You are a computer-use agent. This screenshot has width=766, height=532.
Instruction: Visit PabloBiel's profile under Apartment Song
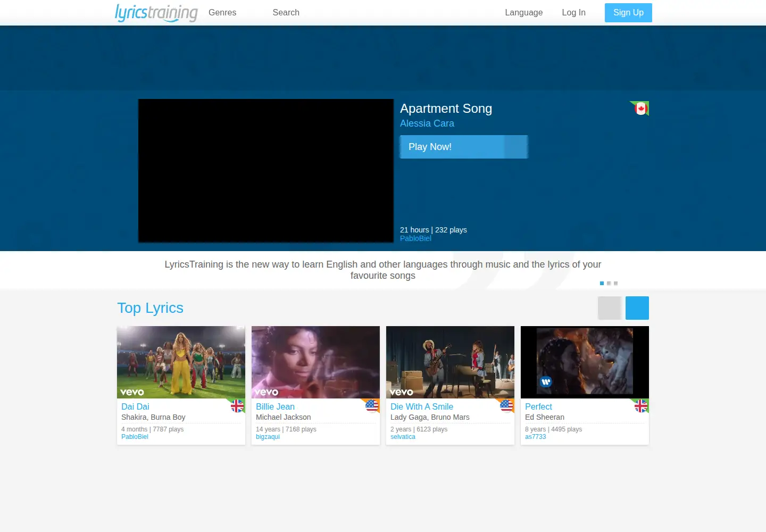tap(415, 238)
